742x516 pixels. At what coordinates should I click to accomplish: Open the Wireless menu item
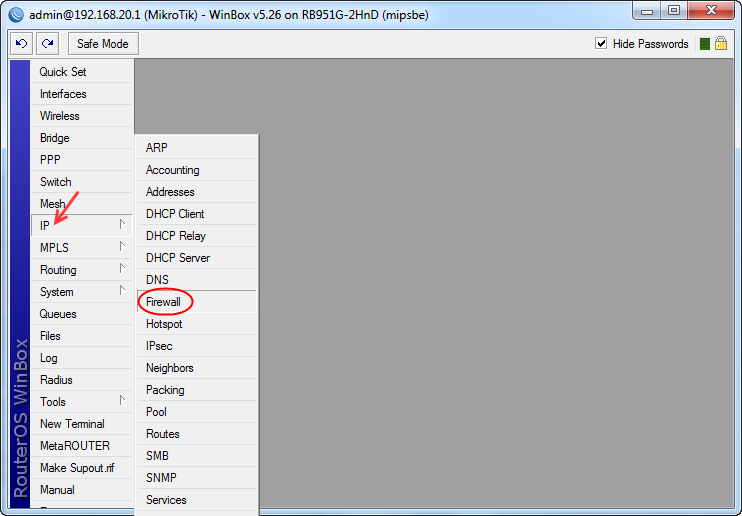tap(60, 116)
